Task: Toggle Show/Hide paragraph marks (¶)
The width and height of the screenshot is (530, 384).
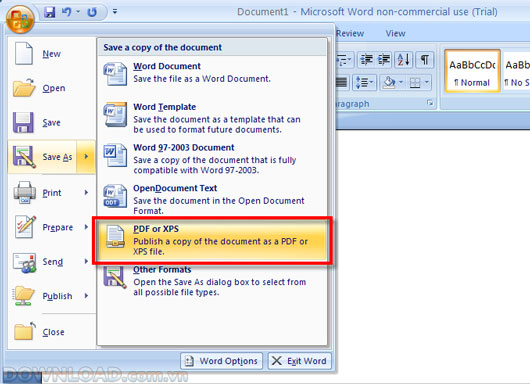Action: pos(425,60)
